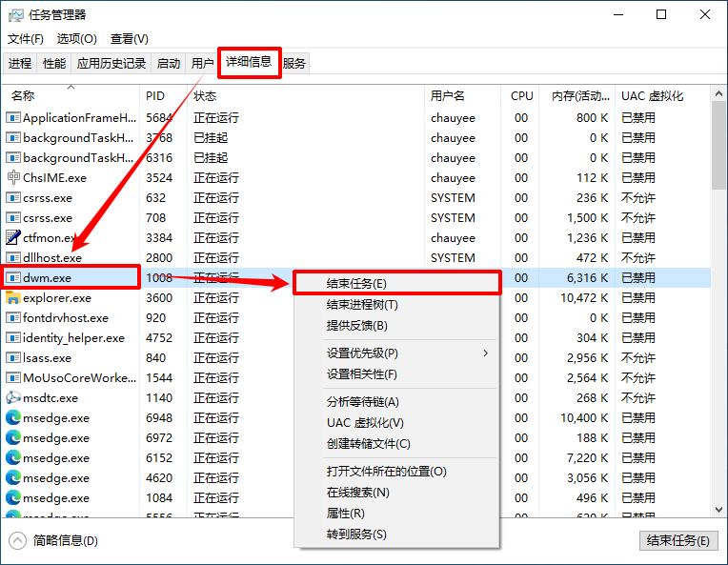Choose 结束任务(E) in context menu
Screen dimensions: 728x565
click(x=397, y=284)
